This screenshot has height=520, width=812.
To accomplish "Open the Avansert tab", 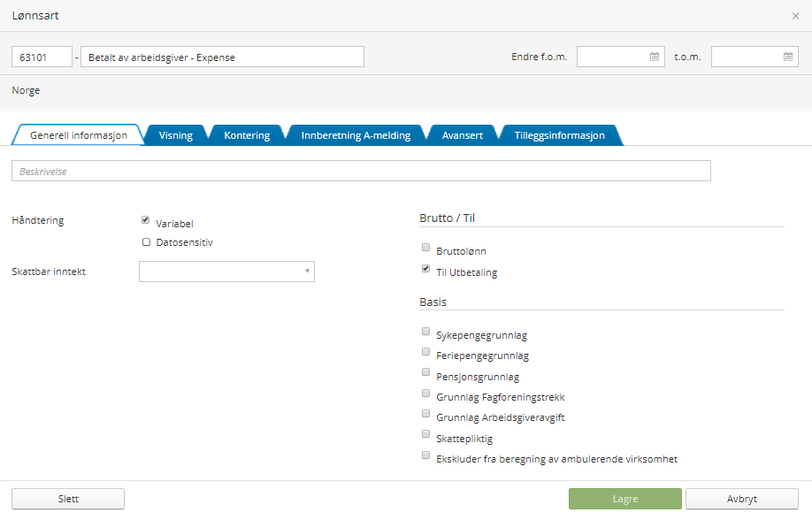I will click(462, 135).
